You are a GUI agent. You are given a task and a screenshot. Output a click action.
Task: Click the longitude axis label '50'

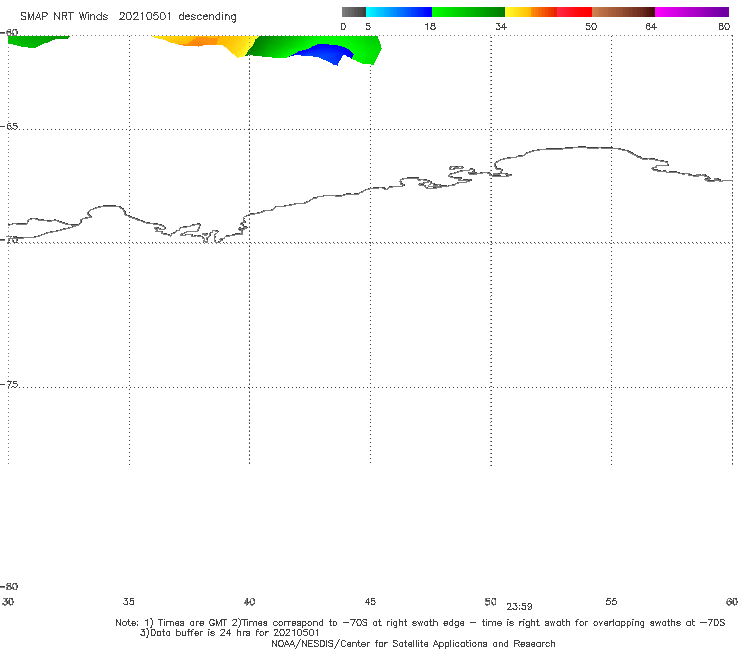(490, 602)
